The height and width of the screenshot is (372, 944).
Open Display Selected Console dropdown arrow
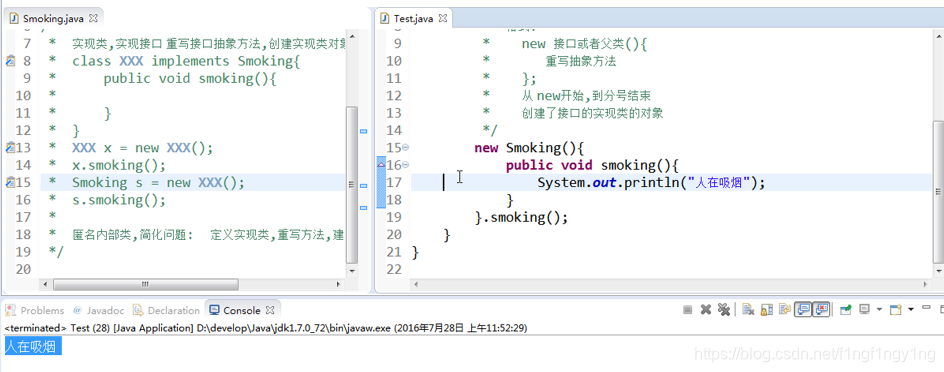tap(879, 309)
